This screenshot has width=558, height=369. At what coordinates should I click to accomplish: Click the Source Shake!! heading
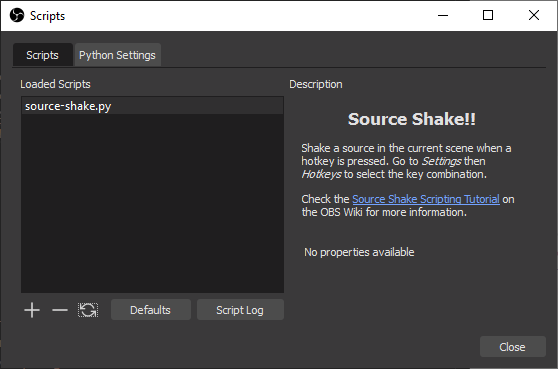[x=412, y=119]
